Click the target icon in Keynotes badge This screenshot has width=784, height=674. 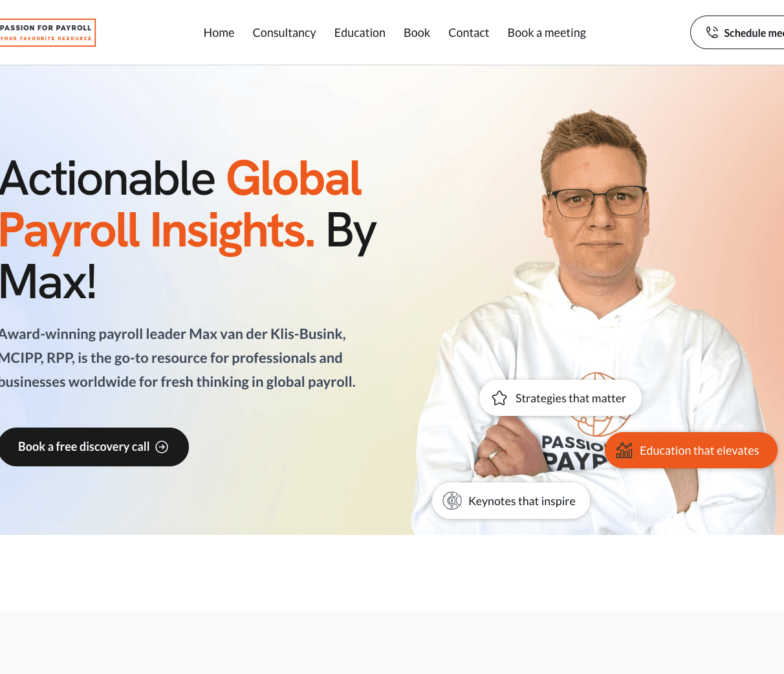tap(452, 501)
